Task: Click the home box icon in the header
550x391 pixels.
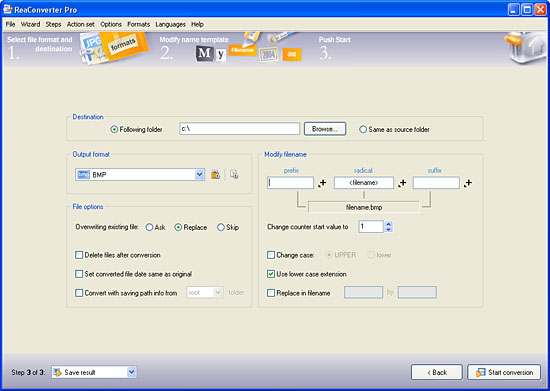Action: 525,48
